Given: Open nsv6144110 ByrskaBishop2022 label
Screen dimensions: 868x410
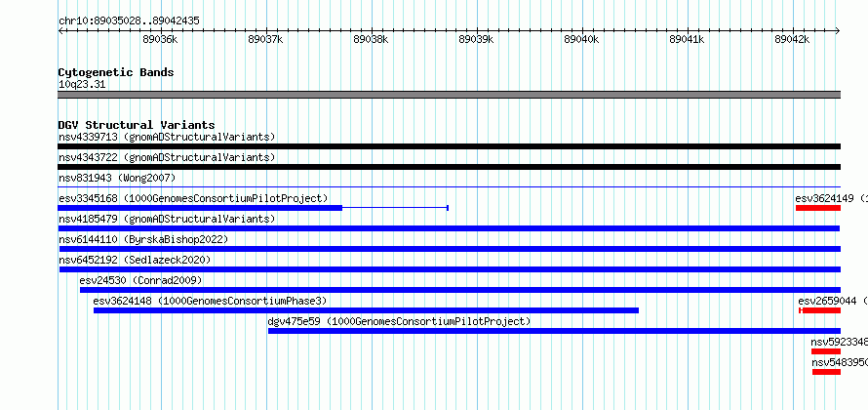Looking at the screenshot, I should coord(143,239).
